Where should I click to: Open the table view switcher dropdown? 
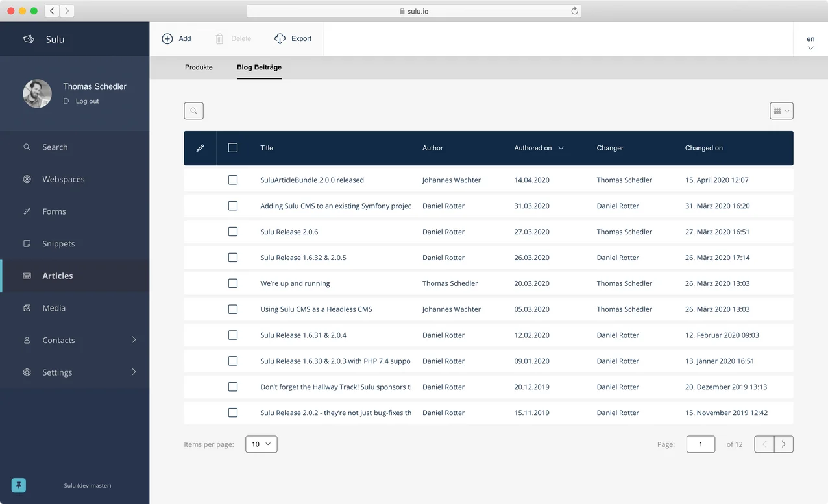coord(781,111)
